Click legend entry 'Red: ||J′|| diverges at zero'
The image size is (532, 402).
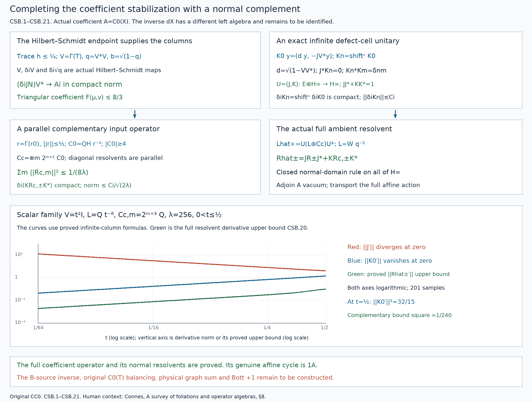[386, 247]
